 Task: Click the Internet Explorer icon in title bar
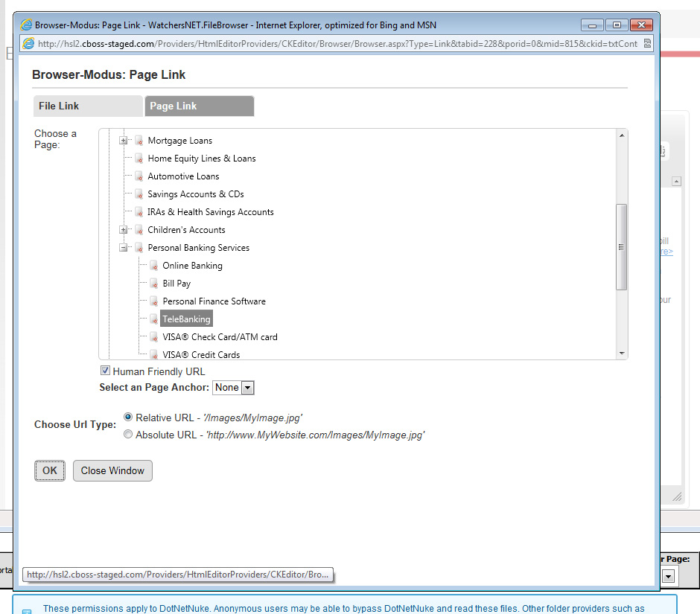pos(26,25)
